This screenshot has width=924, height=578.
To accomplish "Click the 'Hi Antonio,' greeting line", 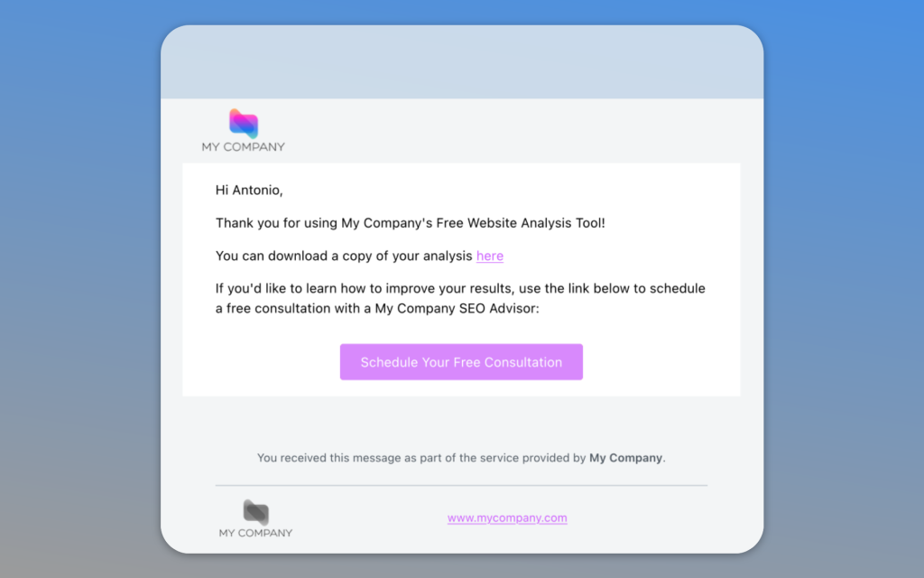I will pyautogui.click(x=249, y=190).
